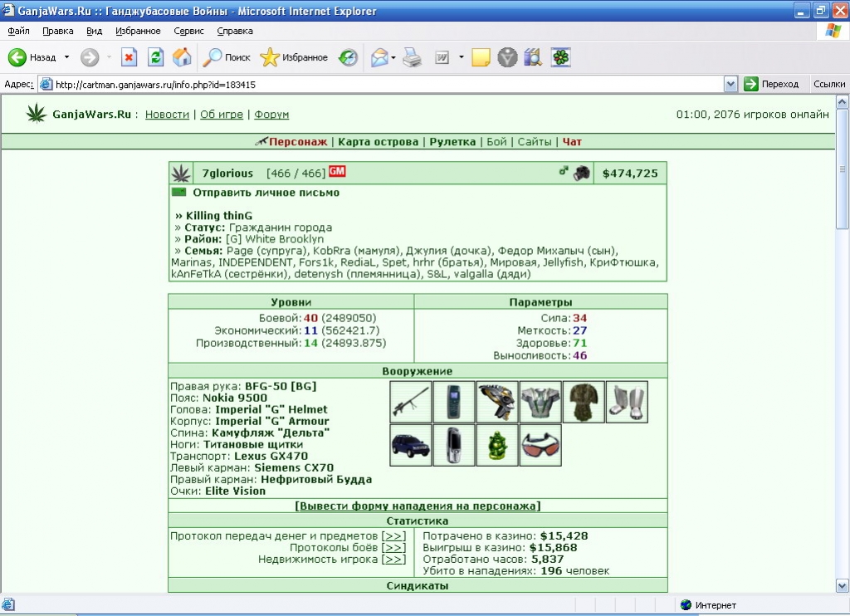Screen dimensions: 850x616
Task: Open the Forward button history dropdown arrow
Action: pos(109,57)
